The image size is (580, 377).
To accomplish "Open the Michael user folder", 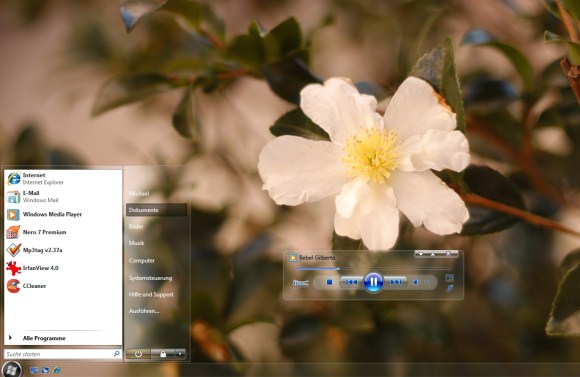I will coord(139,193).
